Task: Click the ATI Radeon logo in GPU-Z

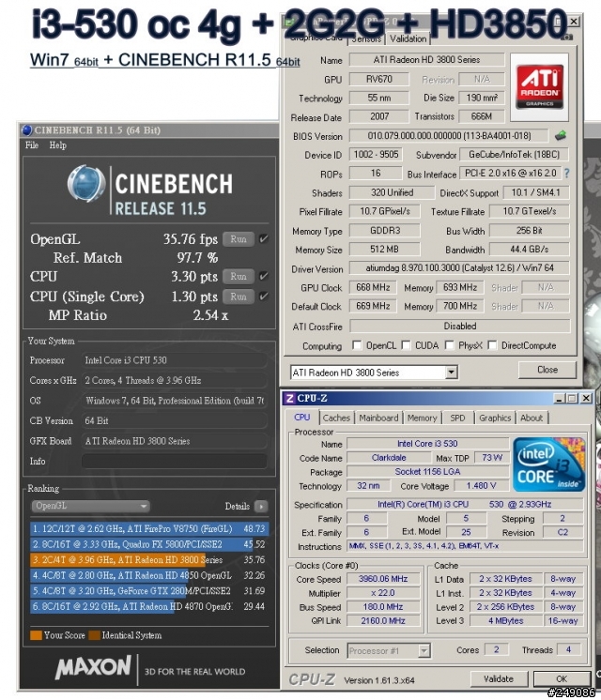Action: (539, 86)
